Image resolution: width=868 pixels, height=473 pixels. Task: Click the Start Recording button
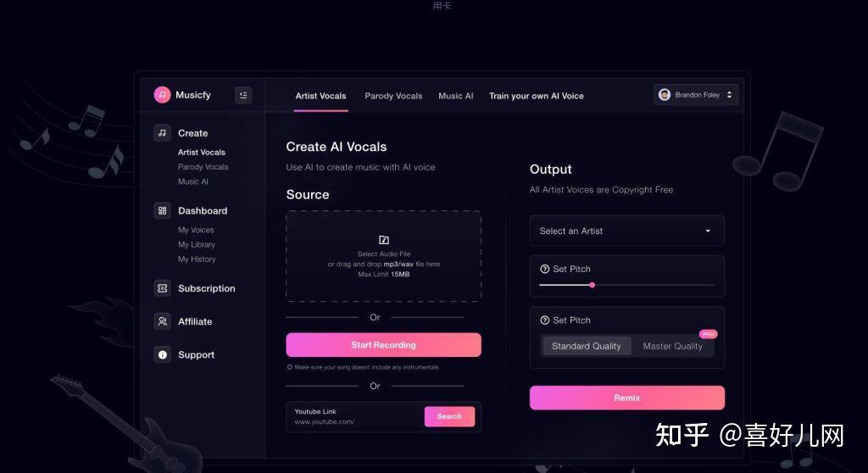tap(384, 345)
